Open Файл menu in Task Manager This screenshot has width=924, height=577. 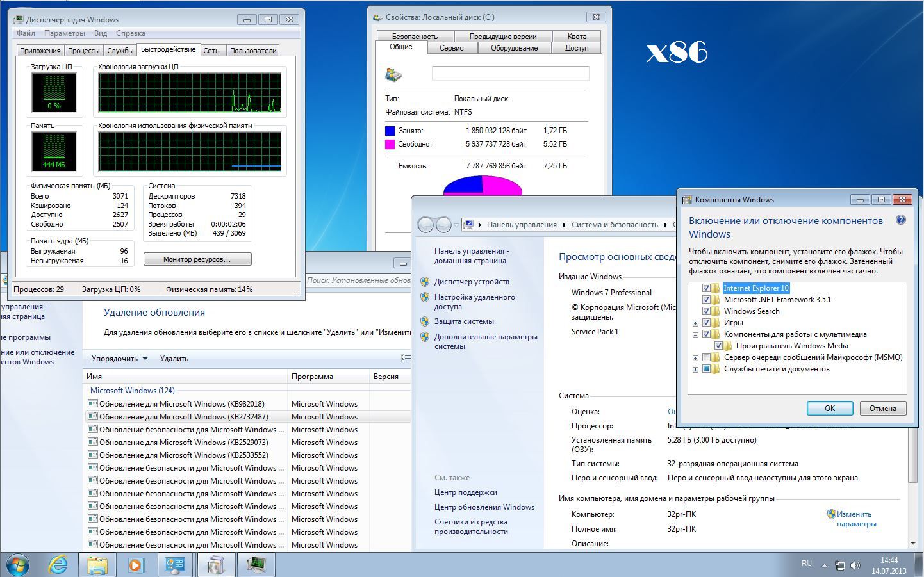tap(26, 33)
